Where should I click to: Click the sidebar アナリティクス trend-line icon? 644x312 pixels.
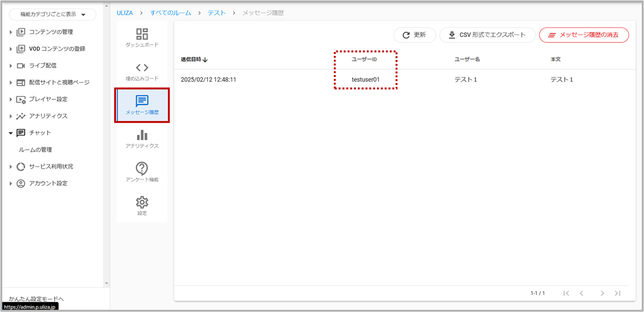tap(21, 116)
